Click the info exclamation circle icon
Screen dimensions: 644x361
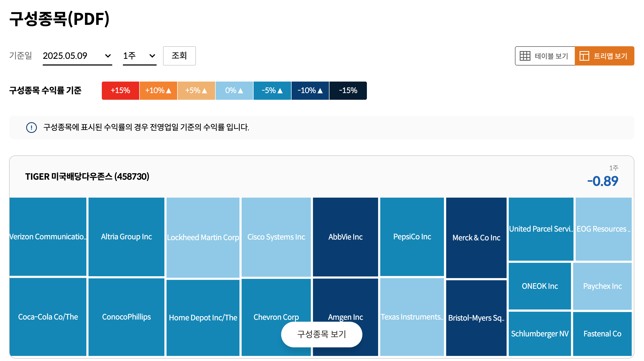tap(32, 128)
